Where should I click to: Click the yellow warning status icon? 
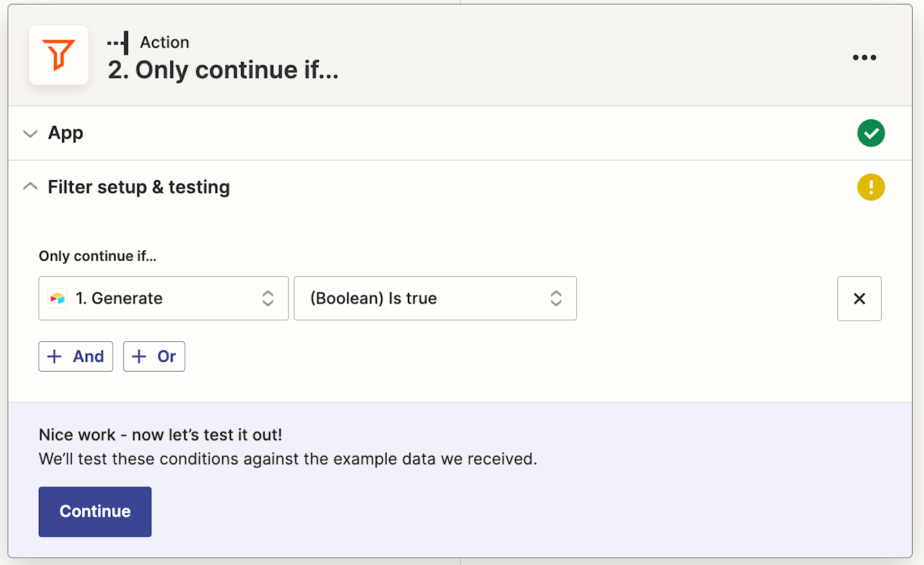click(871, 187)
